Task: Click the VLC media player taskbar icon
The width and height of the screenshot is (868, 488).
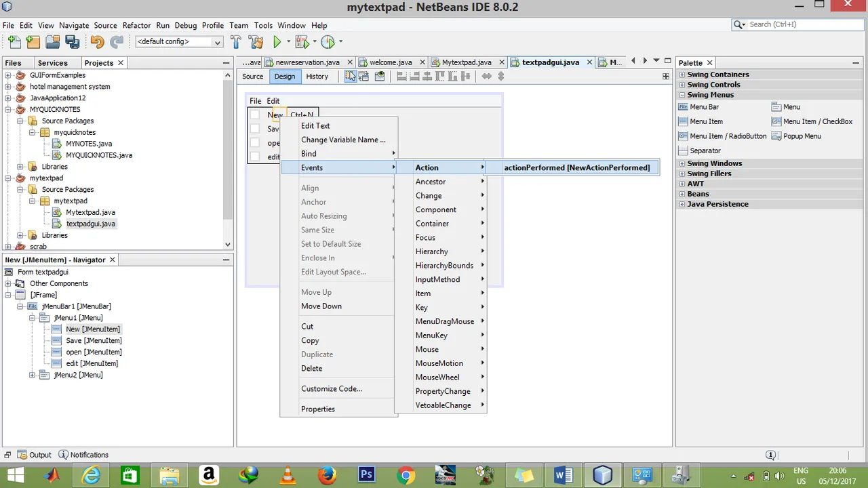Action: click(288, 475)
